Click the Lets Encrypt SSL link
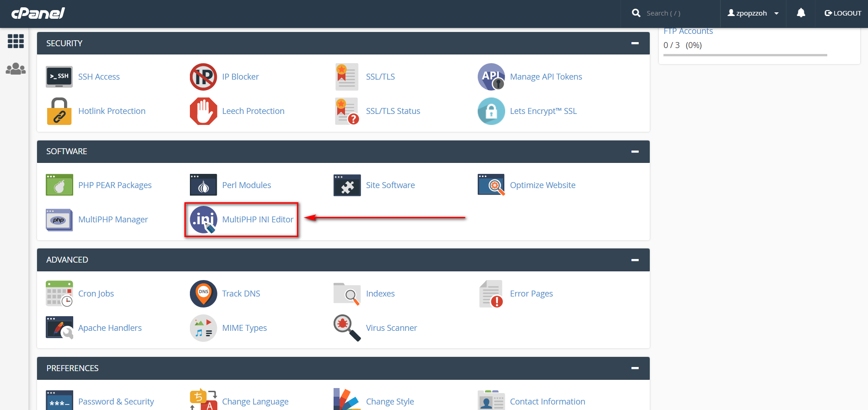Viewport: 868px width, 410px height. click(543, 111)
